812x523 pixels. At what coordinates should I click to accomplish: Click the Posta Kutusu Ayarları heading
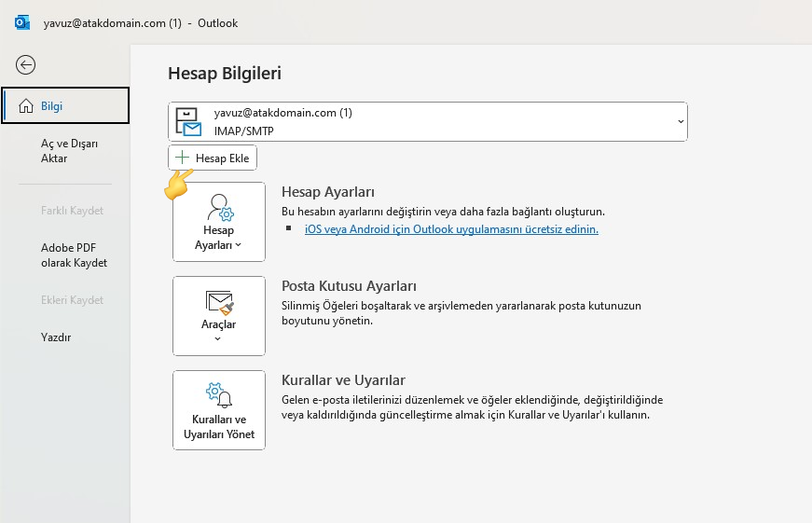coord(349,286)
